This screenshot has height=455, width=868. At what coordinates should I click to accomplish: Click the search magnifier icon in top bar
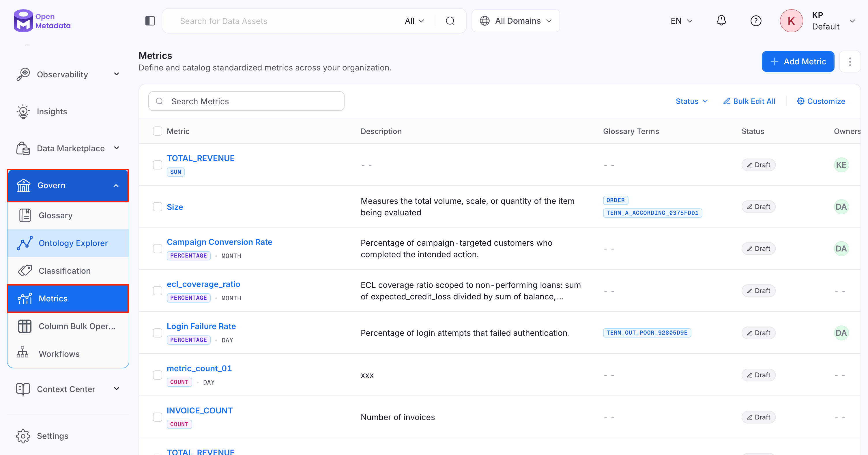[x=450, y=21]
